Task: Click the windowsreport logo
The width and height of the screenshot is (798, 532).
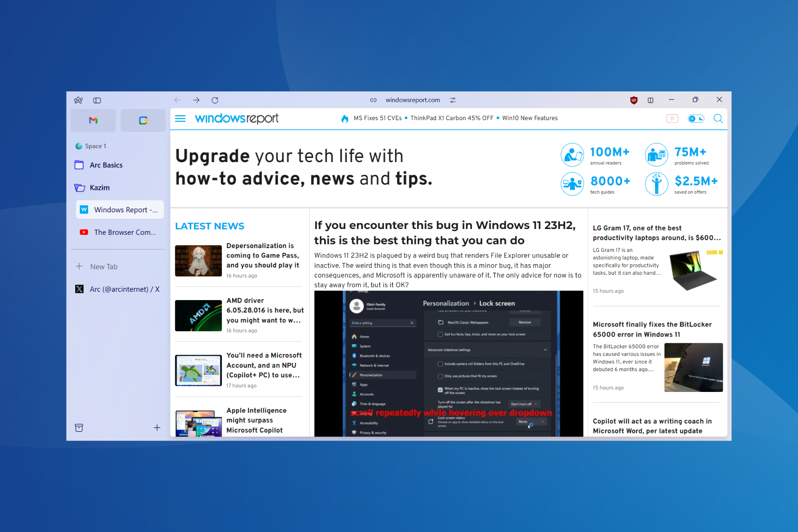Action: click(x=236, y=118)
